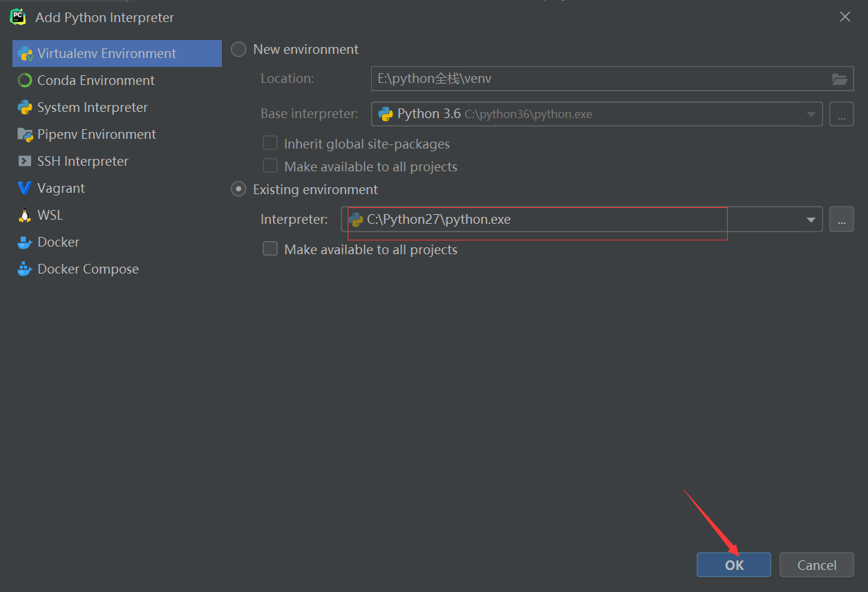Select the Existing environment radio button
The width and height of the screenshot is (868, 592).
[x=238, y=189]
